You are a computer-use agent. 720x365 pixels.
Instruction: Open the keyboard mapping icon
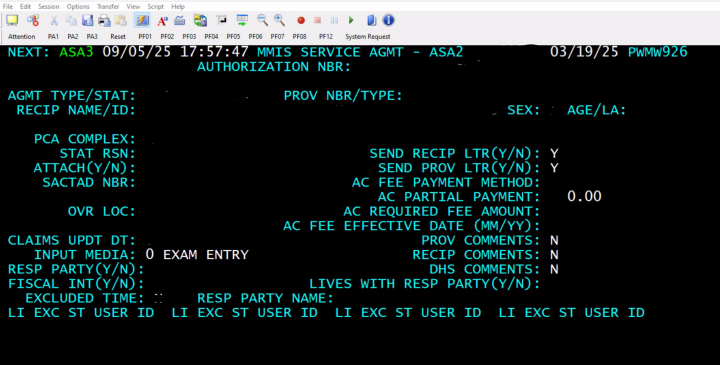tap(180, 20)
